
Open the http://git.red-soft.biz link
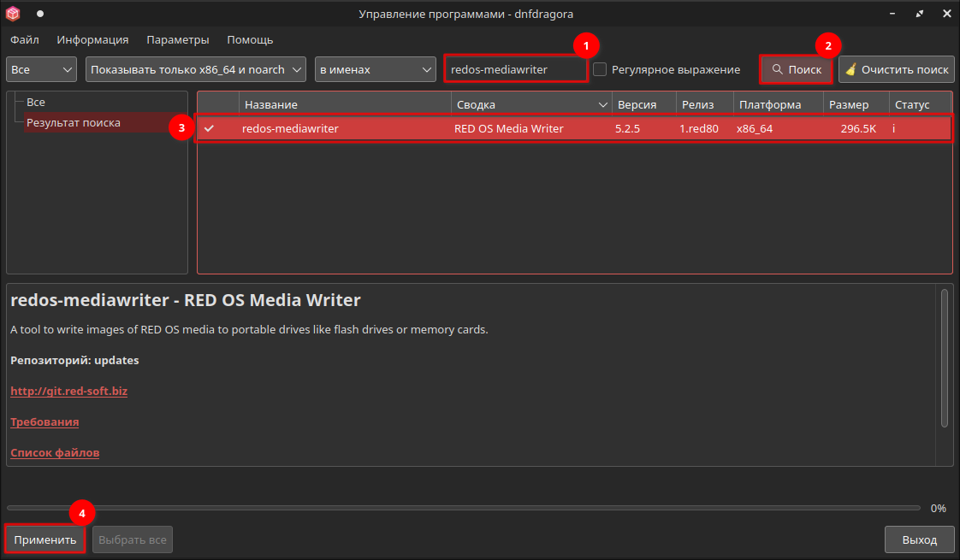(x=68, y=391)
